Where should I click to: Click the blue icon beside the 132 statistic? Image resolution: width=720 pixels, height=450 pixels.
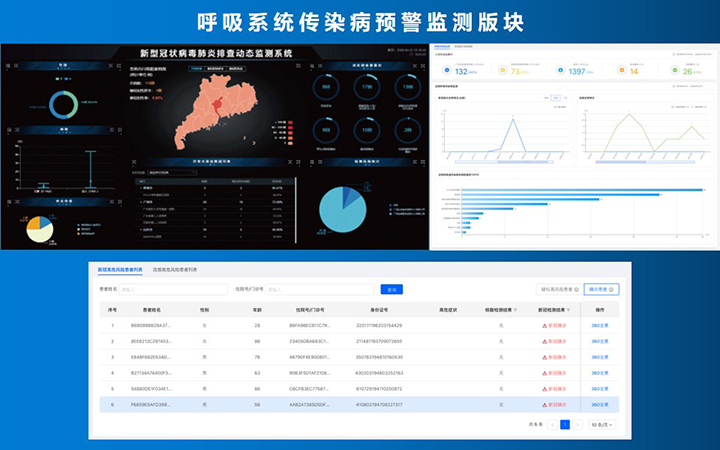coord(449,71)
